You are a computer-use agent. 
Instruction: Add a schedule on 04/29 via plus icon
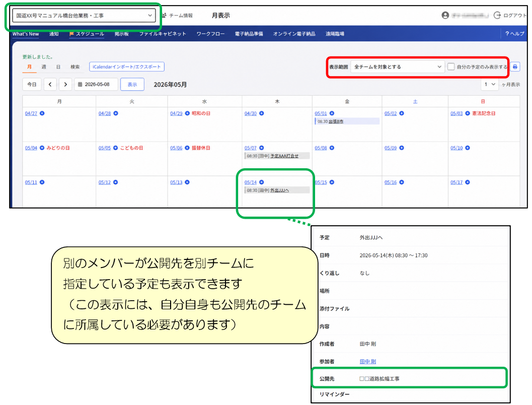click(x=187, y=113)
